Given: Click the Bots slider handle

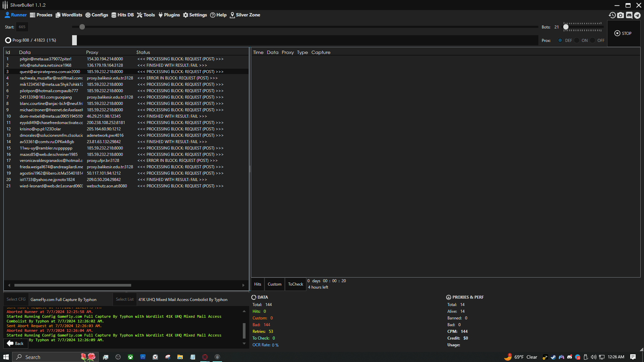Looking at the screenshot, I should [566, 27].
